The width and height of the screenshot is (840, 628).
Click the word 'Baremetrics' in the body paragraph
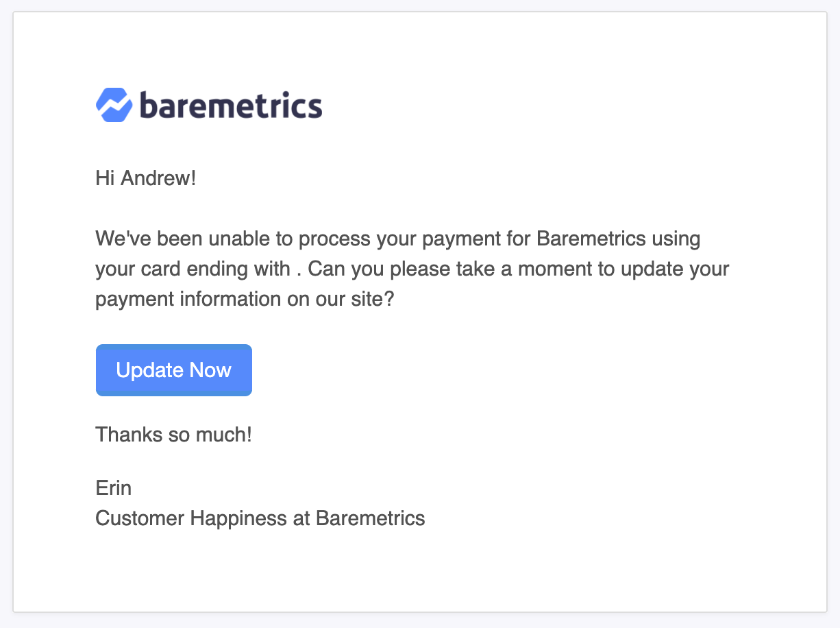pyautogui.click(x=591, y=239)
